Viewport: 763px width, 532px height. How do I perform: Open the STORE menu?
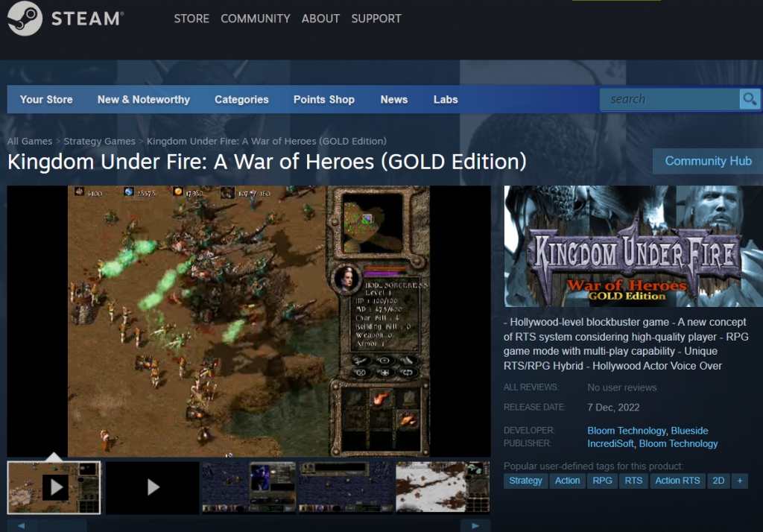click(191, 19)
